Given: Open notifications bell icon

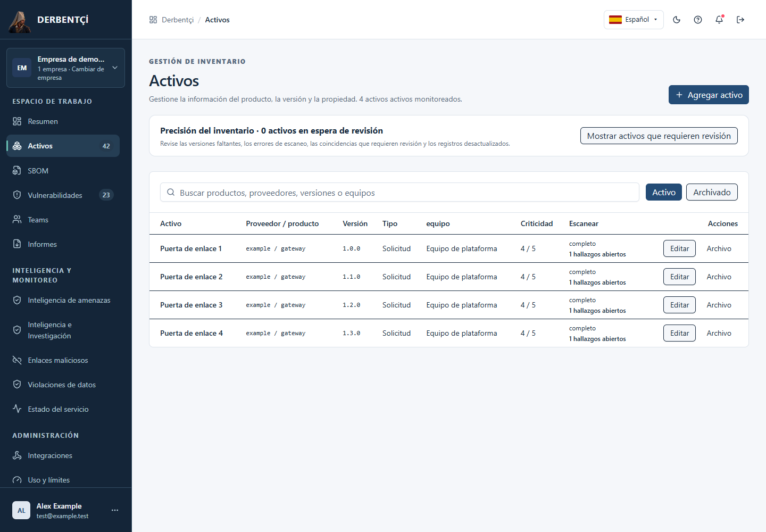Looking at the screenshot, I should 719,20.
